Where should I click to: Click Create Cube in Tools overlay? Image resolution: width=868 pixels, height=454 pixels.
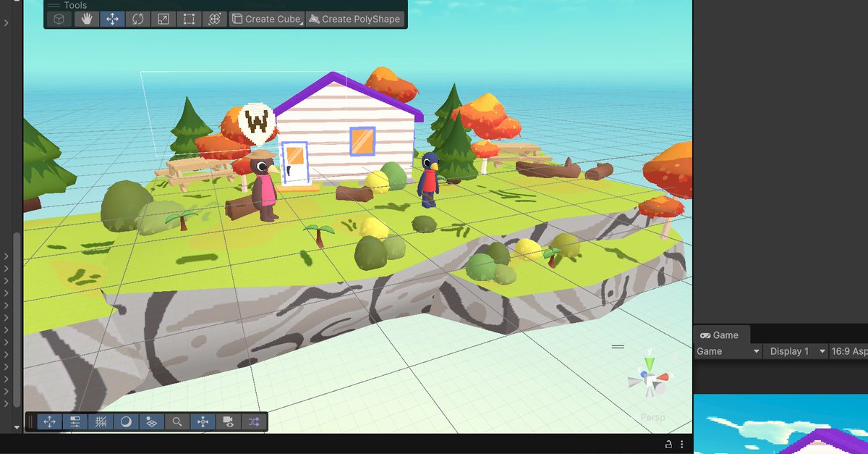tap(266, 19)
